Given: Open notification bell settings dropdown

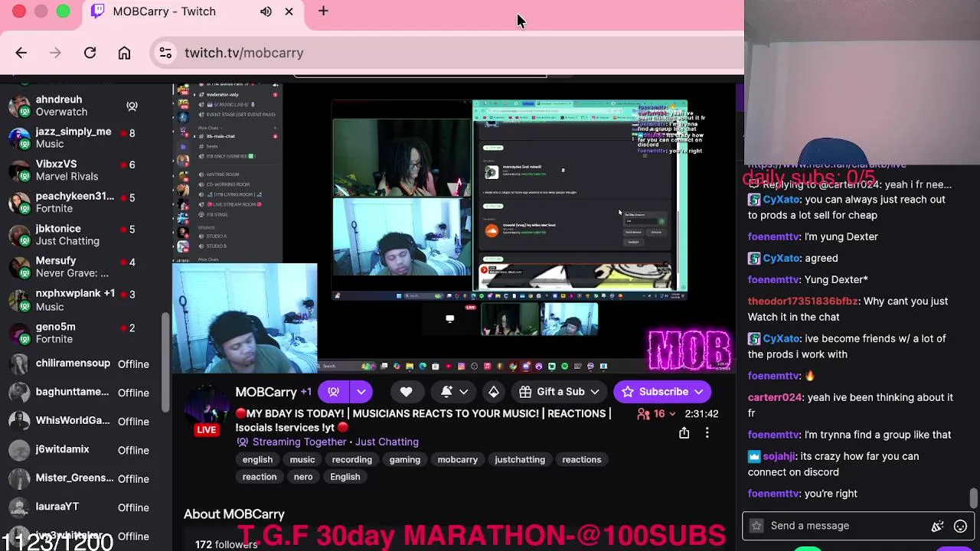Looking at the screenshot, I should [454, 392].
